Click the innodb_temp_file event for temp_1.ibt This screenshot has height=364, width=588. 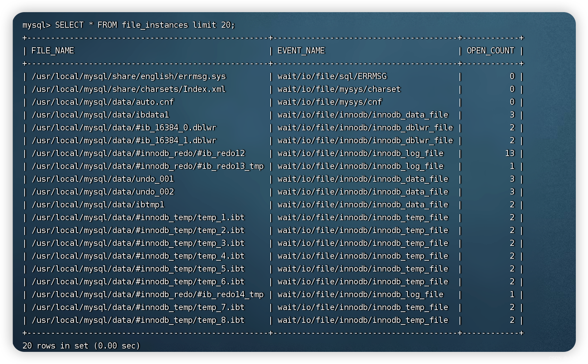[363, 217]
